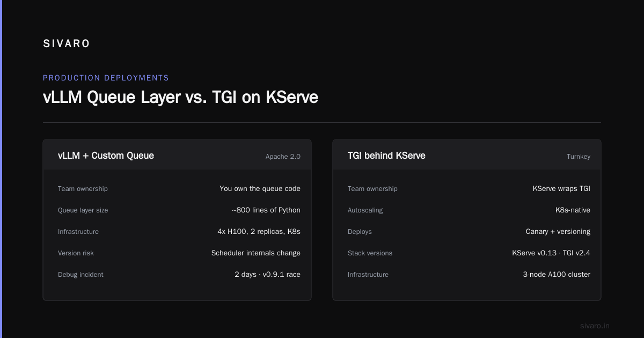Open the sivaro.in footer link
This screenshot has width=644, height=338.
coord(595,326)
